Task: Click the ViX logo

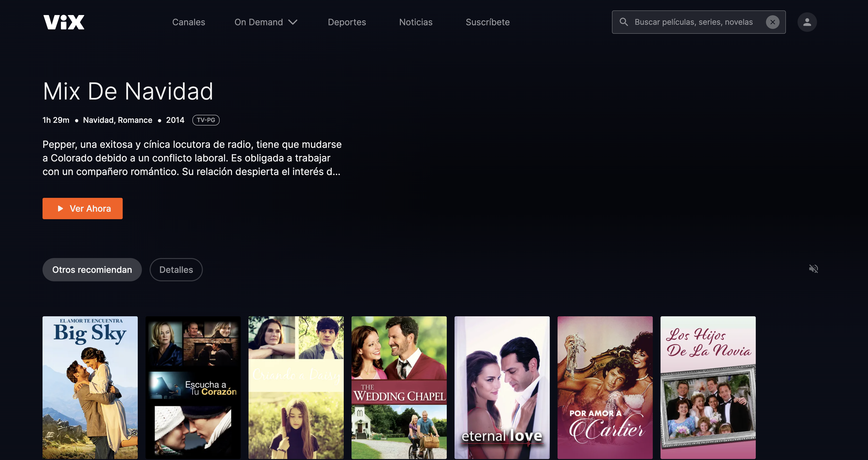Action: coord(64,22)
